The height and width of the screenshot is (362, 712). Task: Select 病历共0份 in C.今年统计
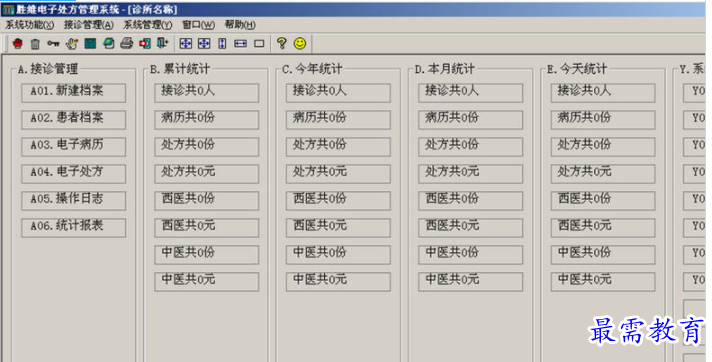[x=338, y=120]
